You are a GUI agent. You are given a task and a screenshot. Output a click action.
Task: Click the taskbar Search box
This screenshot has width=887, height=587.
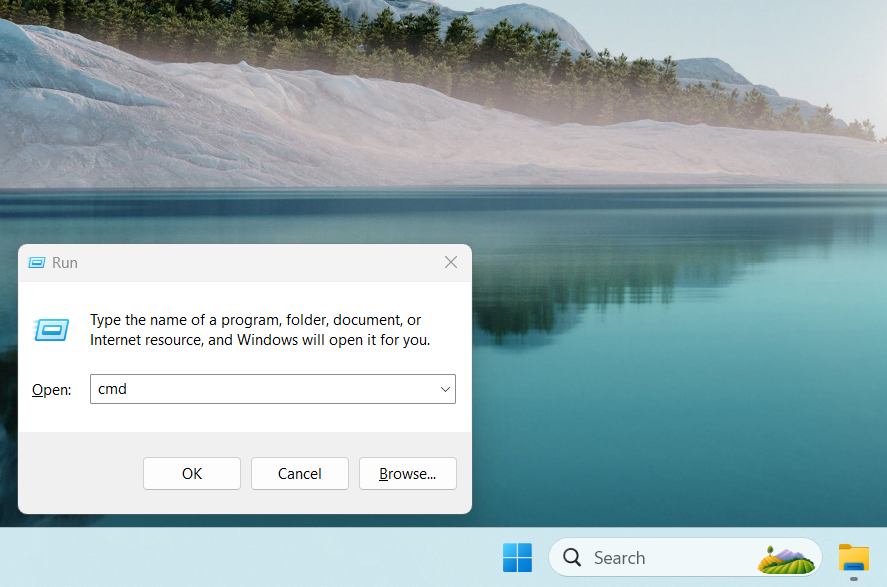pos(685,558)
